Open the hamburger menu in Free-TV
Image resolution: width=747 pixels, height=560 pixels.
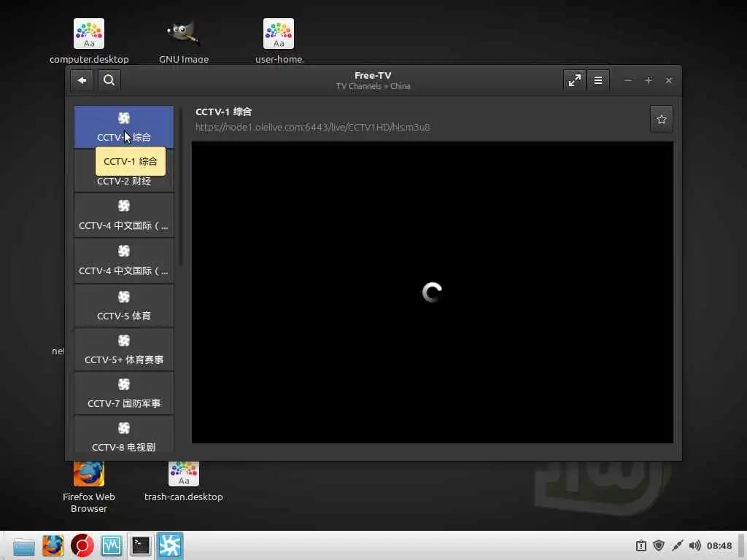tap(598, 80)
